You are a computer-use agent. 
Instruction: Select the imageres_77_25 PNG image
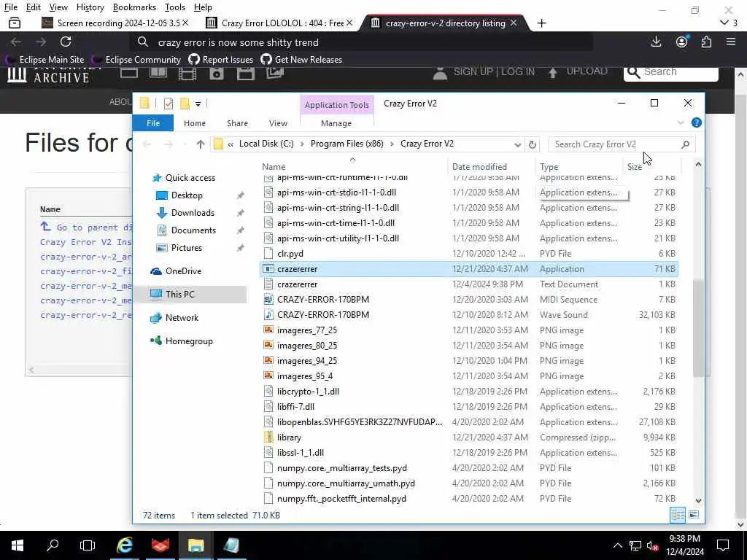[x=469, y=330]
